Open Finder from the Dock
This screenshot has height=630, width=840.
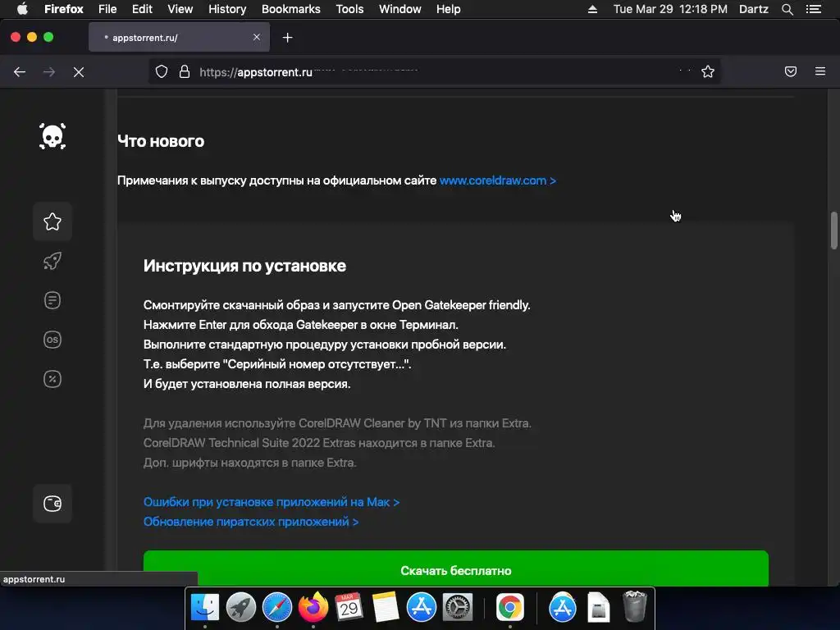(x=205, y=608)
